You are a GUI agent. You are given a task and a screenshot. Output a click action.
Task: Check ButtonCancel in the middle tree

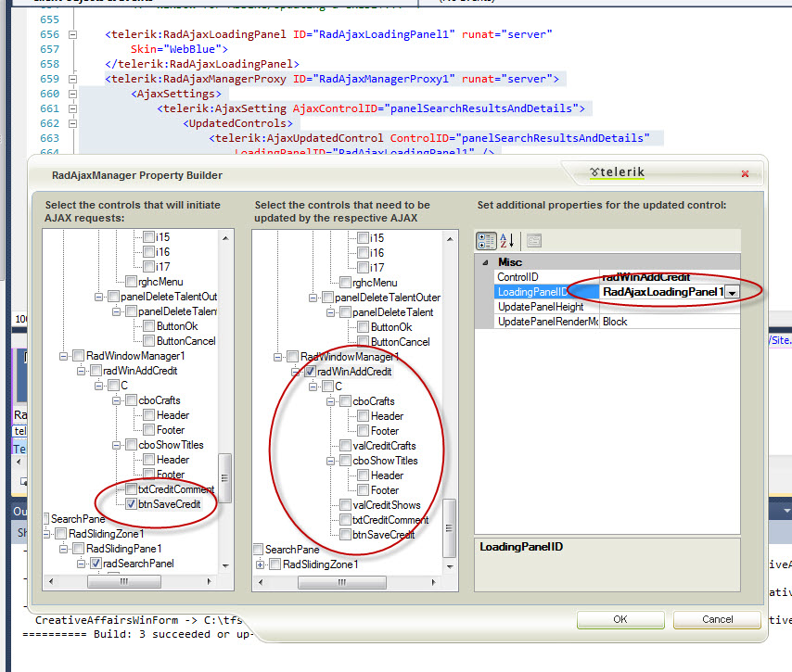click(x=364, y=342)
